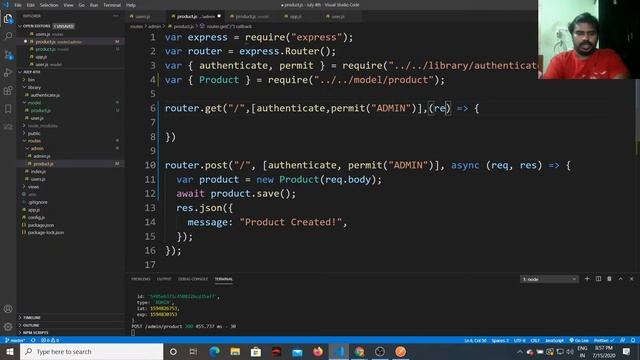Open the Bookmarks view in activity bar
Screen dimensions: 640x360
(8, 109)
